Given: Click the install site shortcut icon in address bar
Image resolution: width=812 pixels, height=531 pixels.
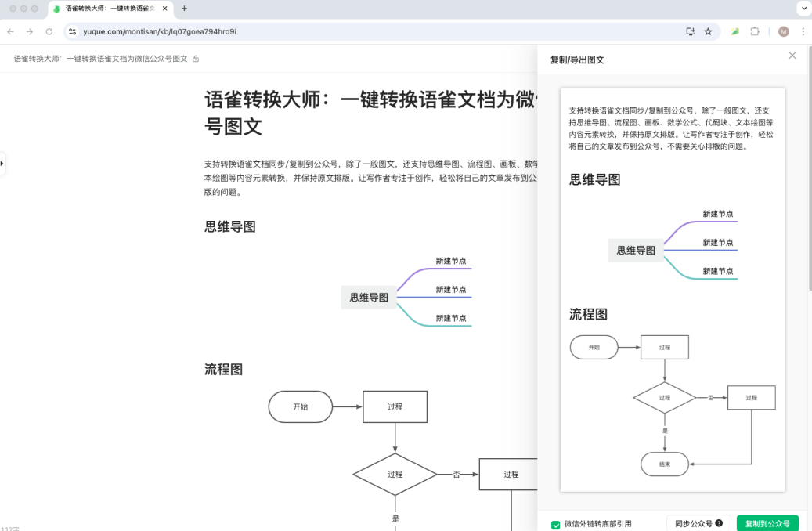Looking at the screenshot, I should [691, 31].
